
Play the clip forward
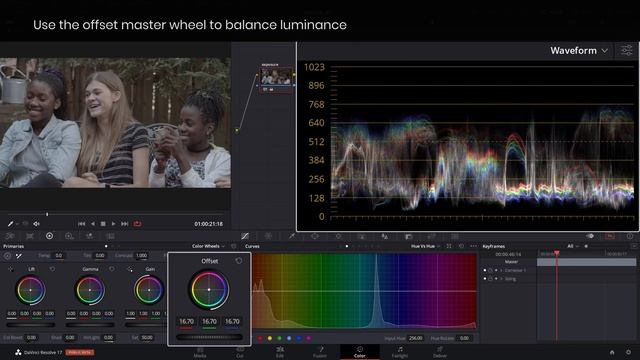click(113, 224)
